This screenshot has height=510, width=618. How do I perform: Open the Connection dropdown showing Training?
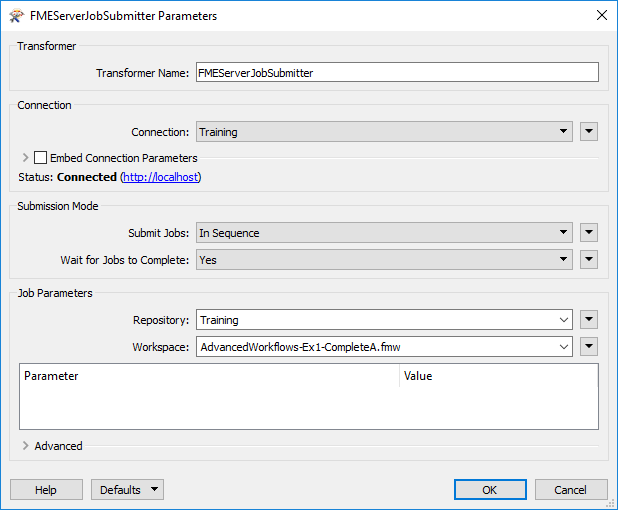[x=384, y=132]
